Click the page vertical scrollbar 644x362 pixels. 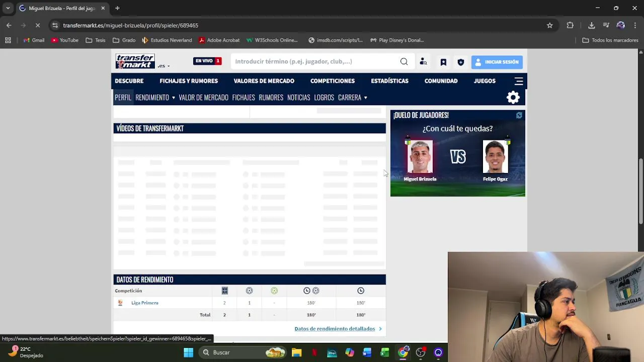coord(640,191)
